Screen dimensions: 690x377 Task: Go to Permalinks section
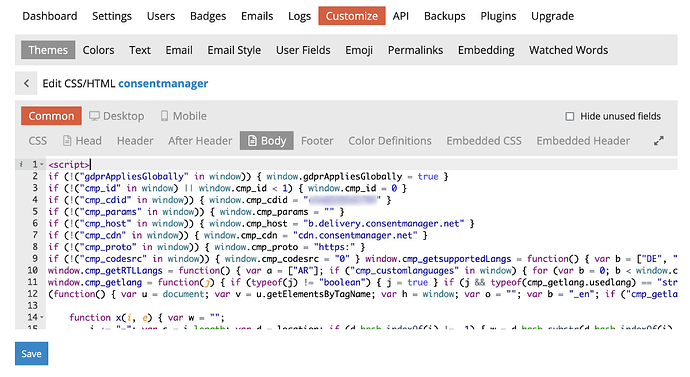pyautogui.click(x=415, y=50)
